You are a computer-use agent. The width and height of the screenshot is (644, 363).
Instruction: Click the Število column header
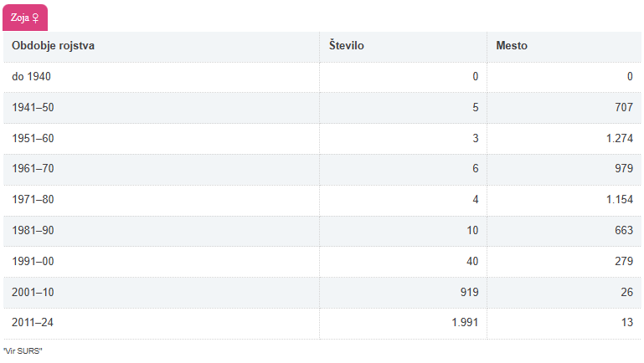346,45
